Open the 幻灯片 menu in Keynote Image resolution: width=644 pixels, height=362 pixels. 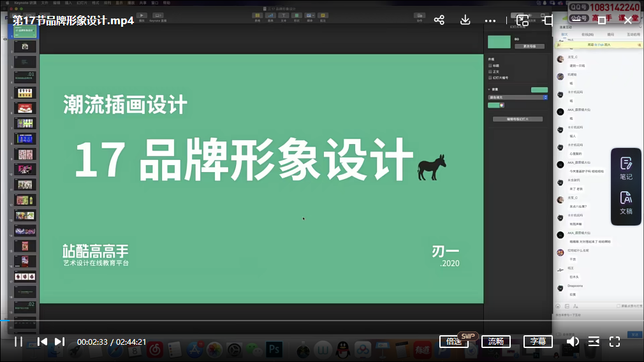point(82,3)
